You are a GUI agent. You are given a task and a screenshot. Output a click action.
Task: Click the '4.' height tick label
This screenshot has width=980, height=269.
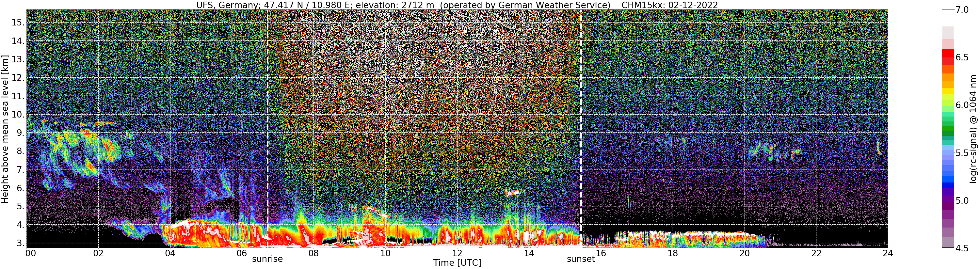pos(21,225)
